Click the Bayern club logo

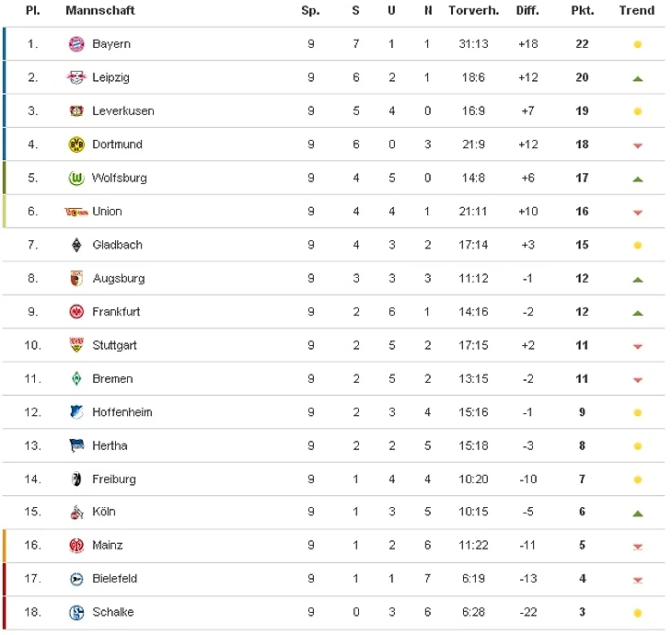76,44
